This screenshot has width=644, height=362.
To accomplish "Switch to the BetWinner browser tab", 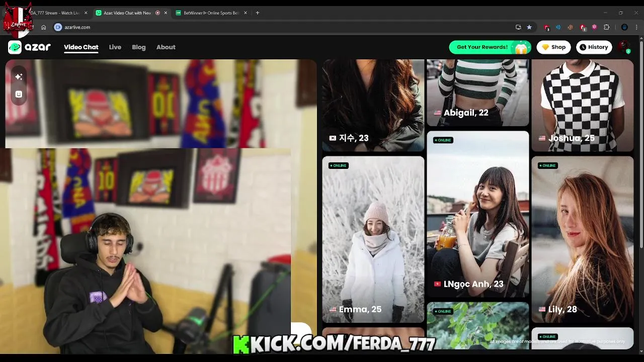I will pos(211,13).
